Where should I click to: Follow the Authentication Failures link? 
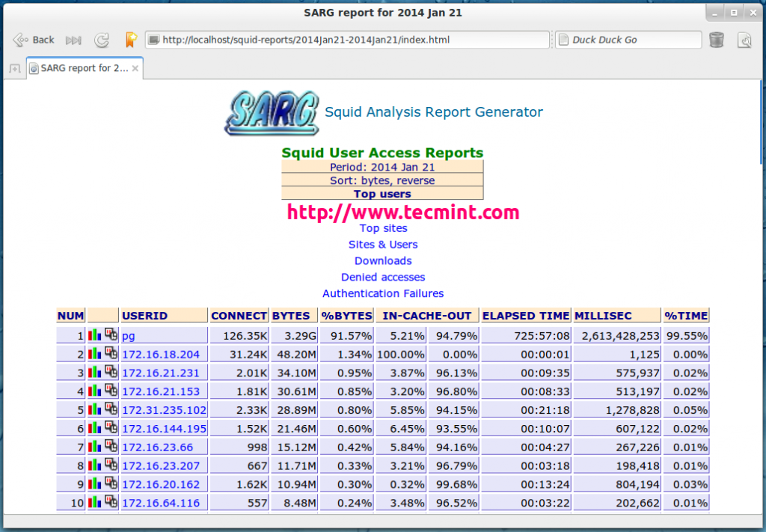[382, 293]
